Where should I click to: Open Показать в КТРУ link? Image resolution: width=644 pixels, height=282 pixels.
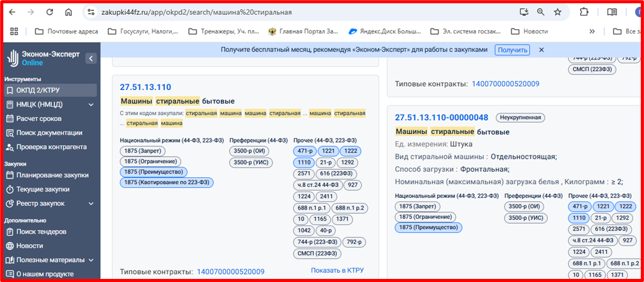click(x=337, y=270)
